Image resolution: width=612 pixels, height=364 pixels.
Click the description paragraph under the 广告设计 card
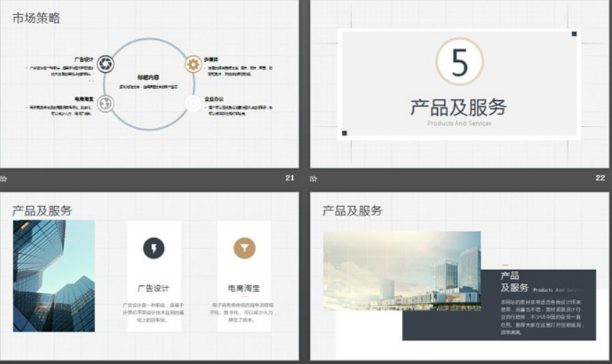click(x=154, y=312)
